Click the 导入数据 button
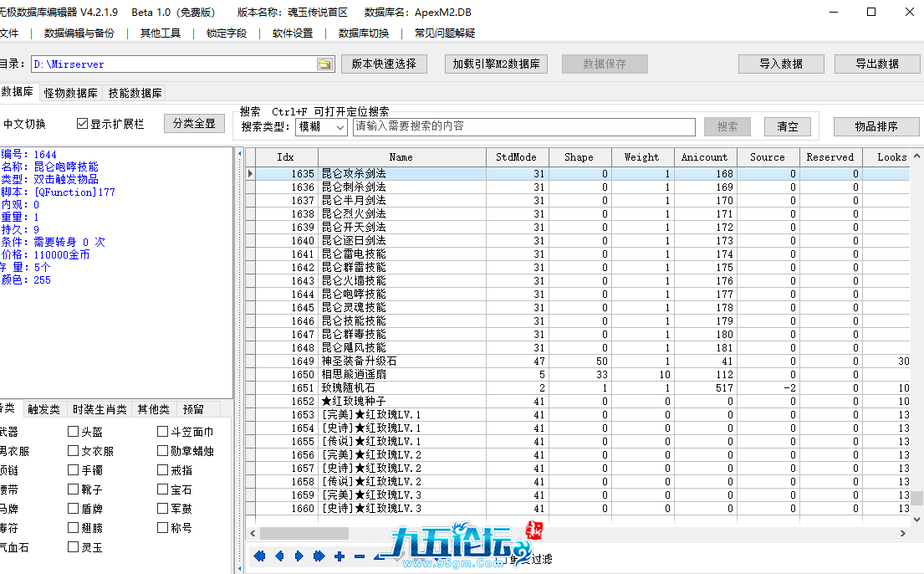Image resolution: width=924 pixels, height=574 pixels. tap(780, 64)
